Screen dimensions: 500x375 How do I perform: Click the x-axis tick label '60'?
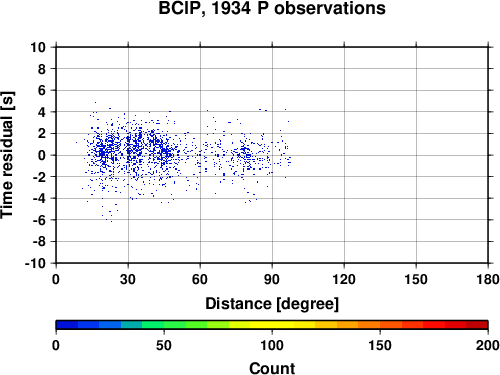click(200, 279)
